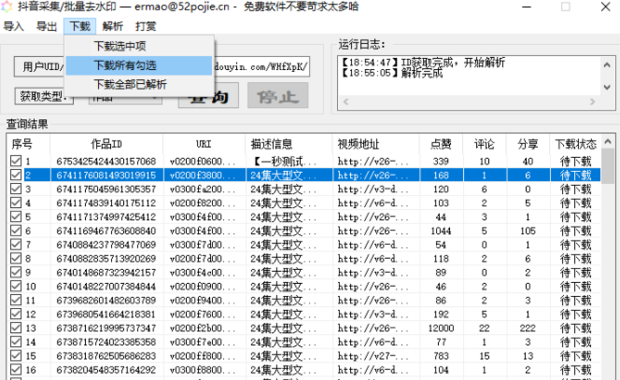Click the URI column header
Viewport: 620px width, 380px height.
click(x=204, y=144)
